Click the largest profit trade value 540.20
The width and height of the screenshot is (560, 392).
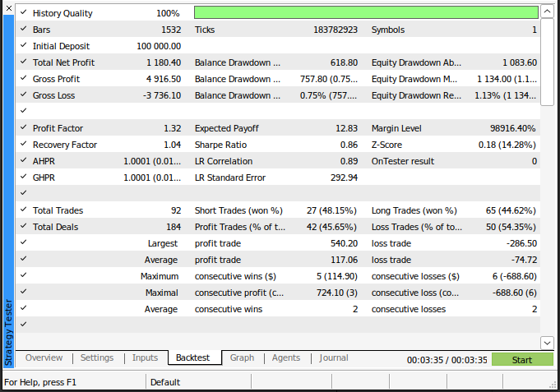[x=344, y=243]
